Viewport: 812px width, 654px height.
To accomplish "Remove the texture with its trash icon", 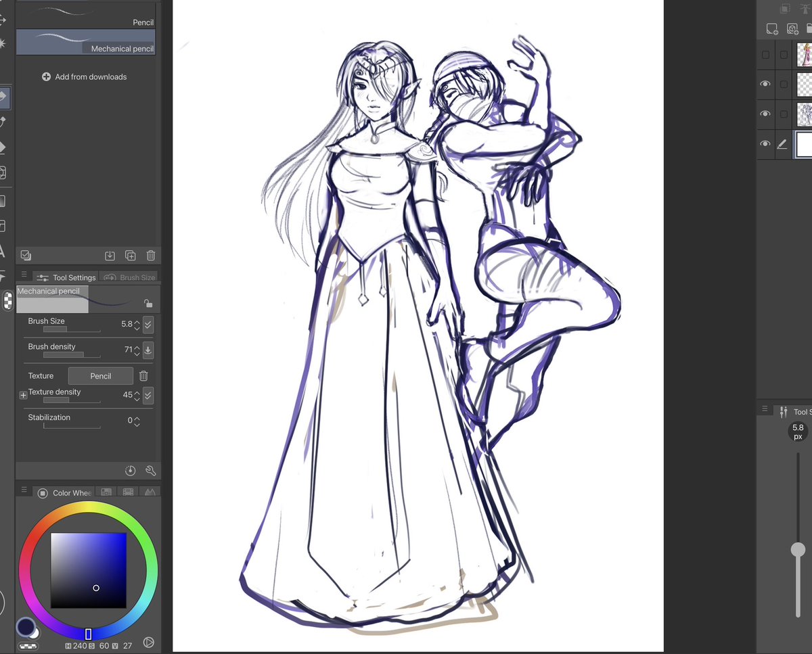I will point(143,376).
